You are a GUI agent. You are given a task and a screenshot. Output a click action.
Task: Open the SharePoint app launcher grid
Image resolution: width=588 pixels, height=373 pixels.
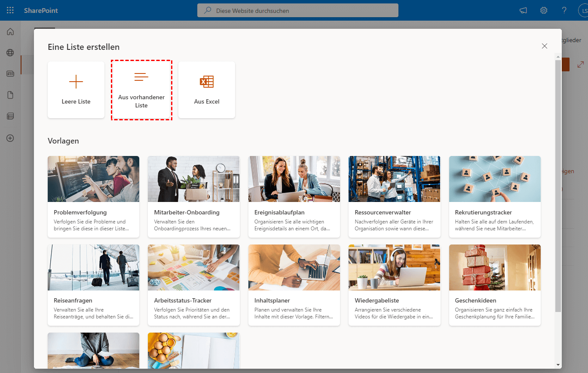click(x=10, y=10)
